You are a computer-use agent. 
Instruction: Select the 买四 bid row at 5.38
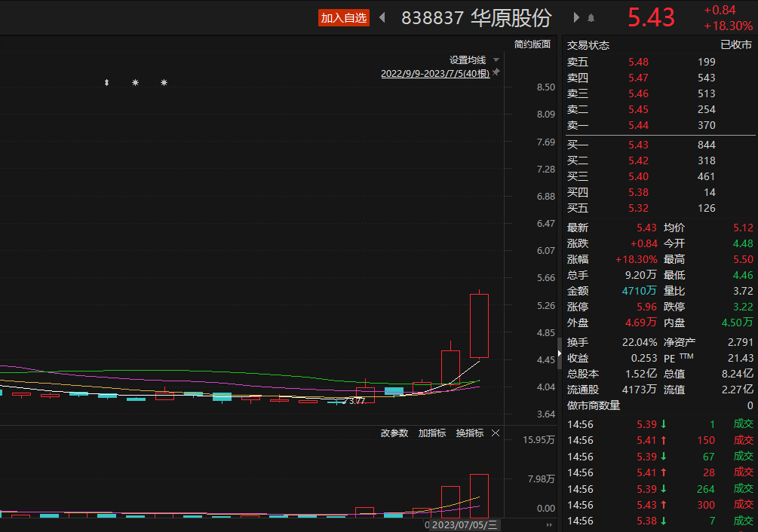(x=660, y=193)
